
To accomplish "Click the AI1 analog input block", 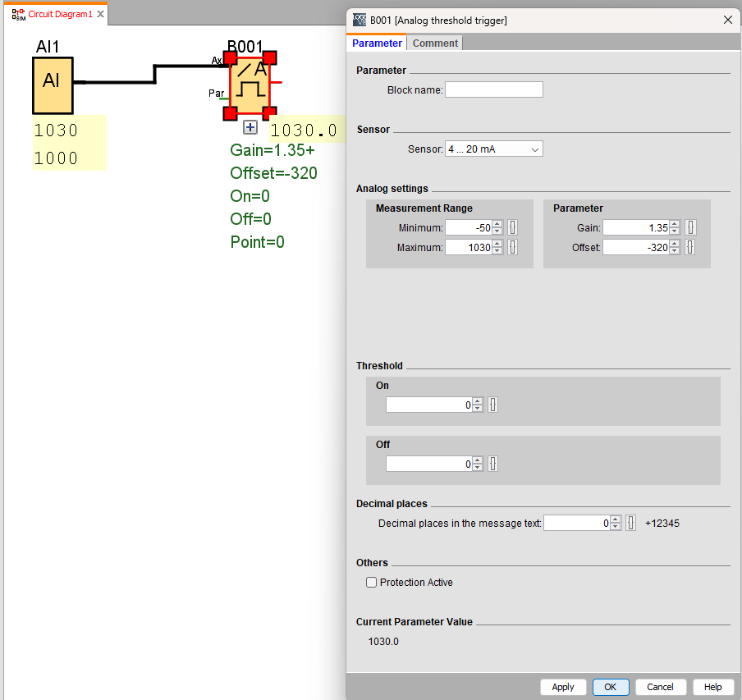I will pos(53,85).
